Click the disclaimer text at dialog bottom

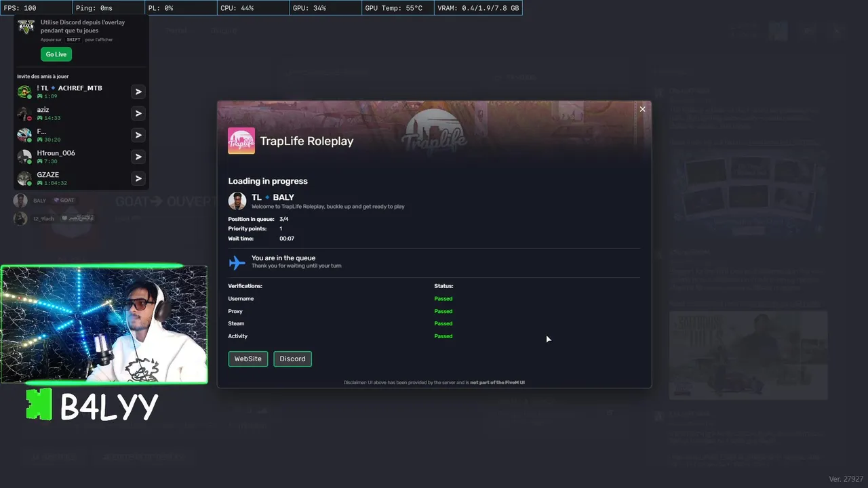(x=434, y=382)
